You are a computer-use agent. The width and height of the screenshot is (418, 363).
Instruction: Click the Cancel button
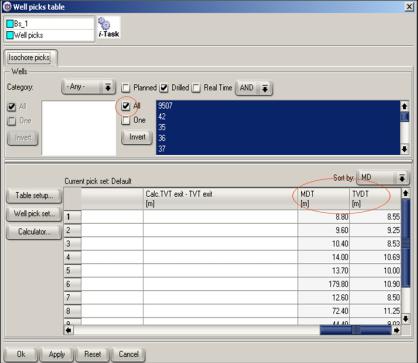[129, 354]
